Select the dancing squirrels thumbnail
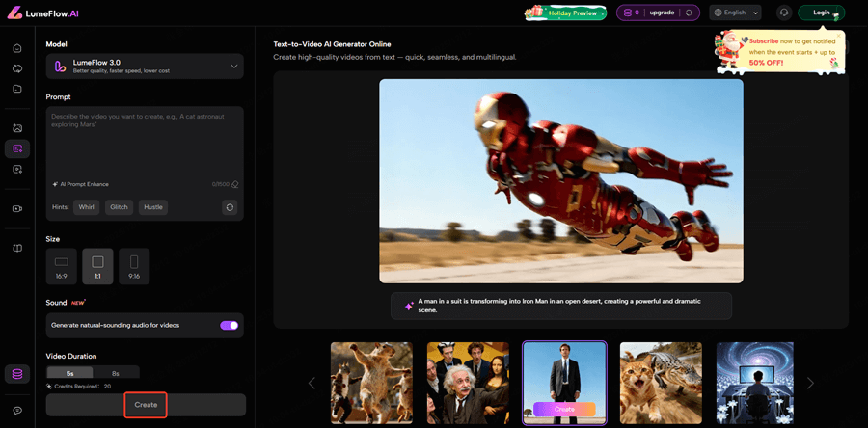Image resolution: width=868 pixels, height=428 pixels. (371, 383)
